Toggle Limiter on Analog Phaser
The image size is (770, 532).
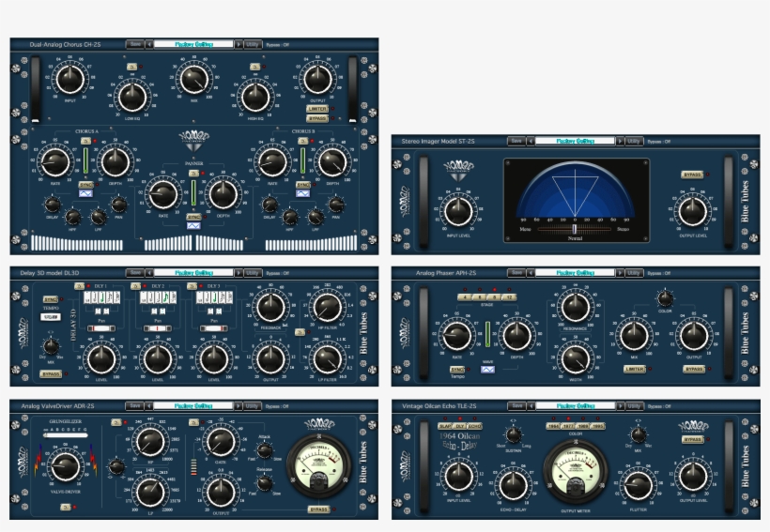[x=635, y=369]
